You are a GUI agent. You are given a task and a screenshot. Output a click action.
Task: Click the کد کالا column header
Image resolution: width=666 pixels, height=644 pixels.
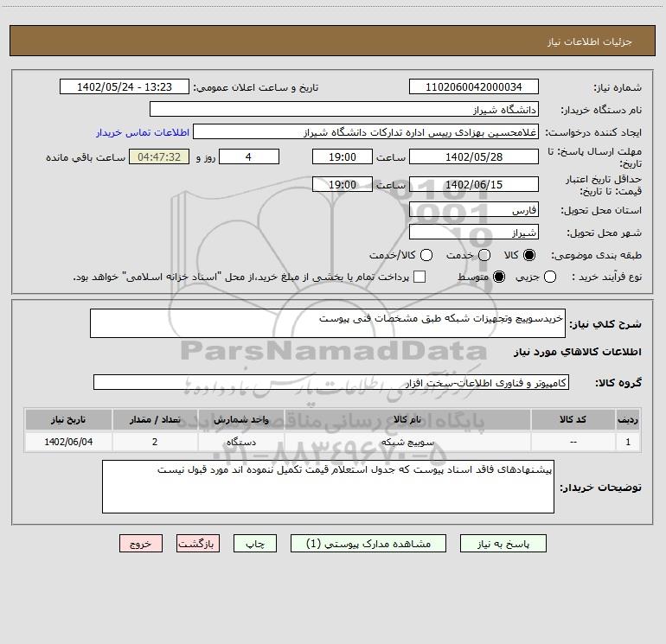pyautogui.click(x=573, y=419)
